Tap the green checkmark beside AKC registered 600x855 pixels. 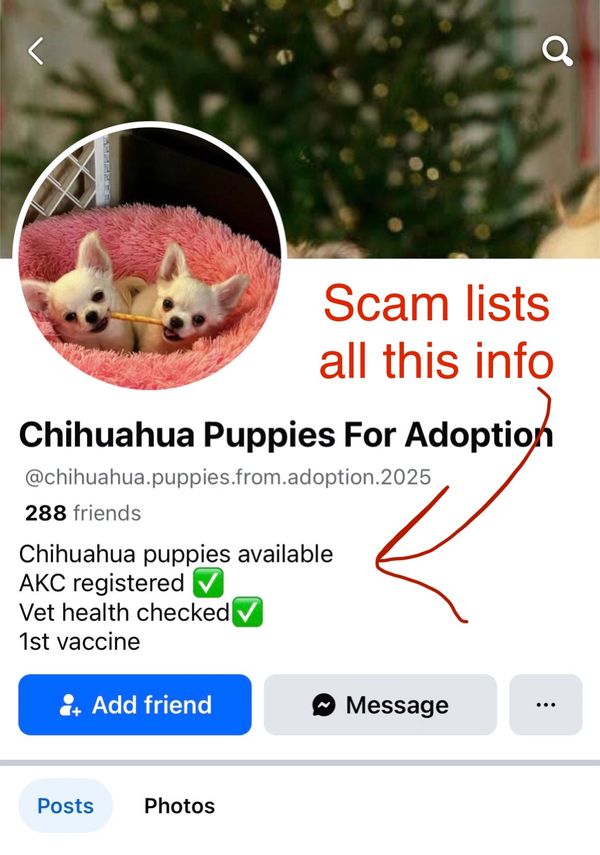[x=208, y=583]
